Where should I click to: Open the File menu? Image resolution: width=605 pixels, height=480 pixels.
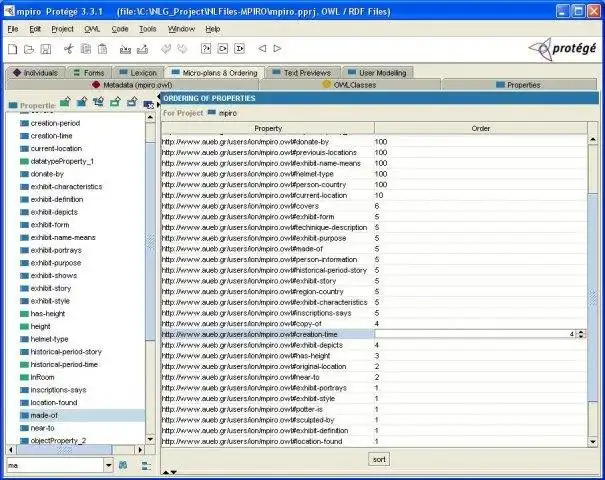[x=13, y=29]
